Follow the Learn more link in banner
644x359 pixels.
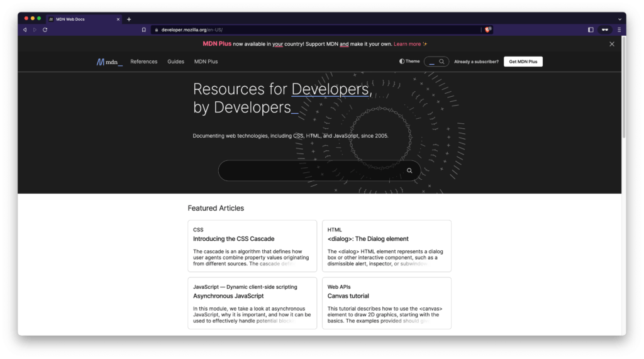pyautogui.click(x=407, y=44)
